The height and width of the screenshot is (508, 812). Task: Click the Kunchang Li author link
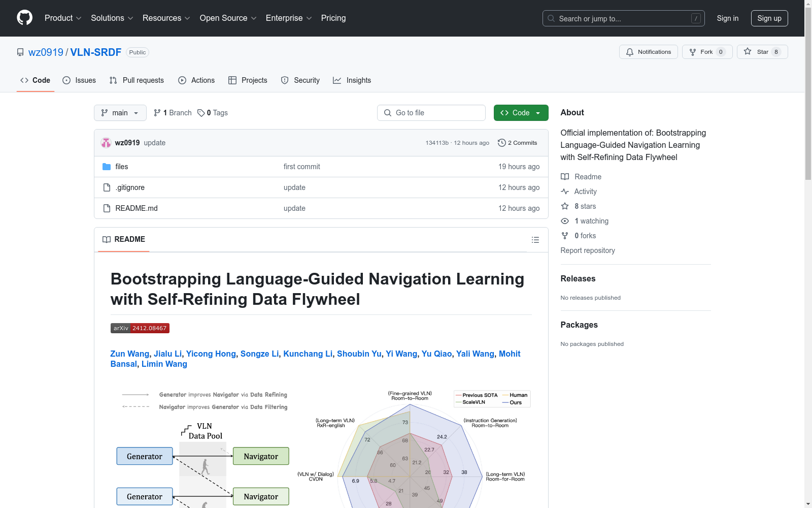click(308, 354)
